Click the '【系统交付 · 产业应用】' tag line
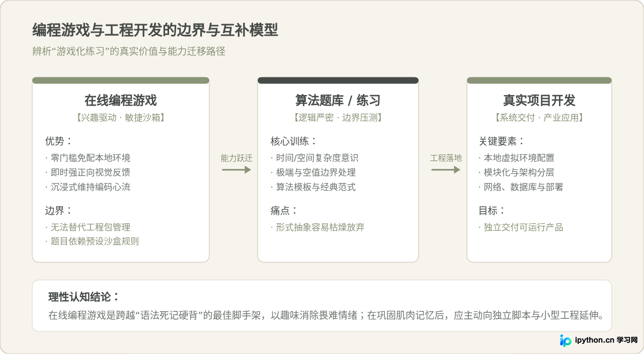Screen dimensions: 644x354 coord(539,118)
